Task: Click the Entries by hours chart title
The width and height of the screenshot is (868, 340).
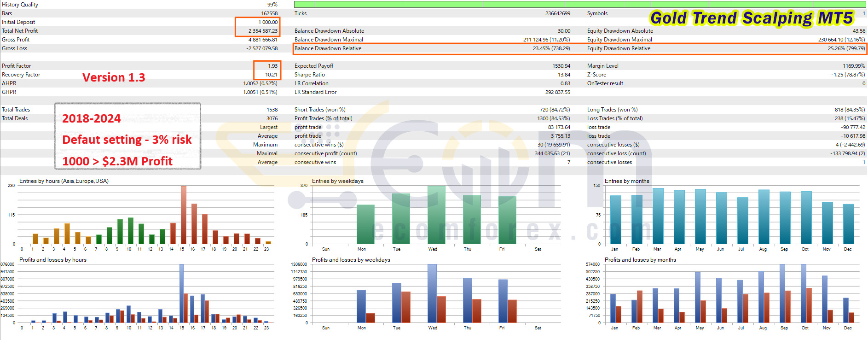Action: 64,181
